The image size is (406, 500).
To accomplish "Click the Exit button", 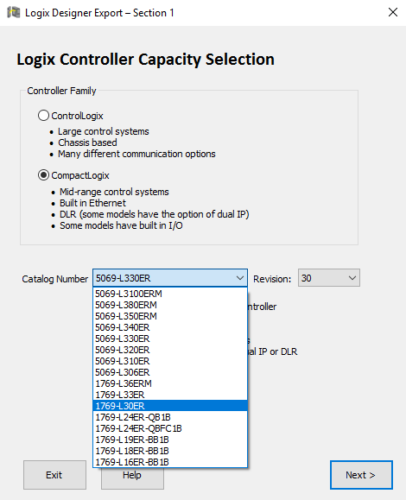I will [55, 475].
